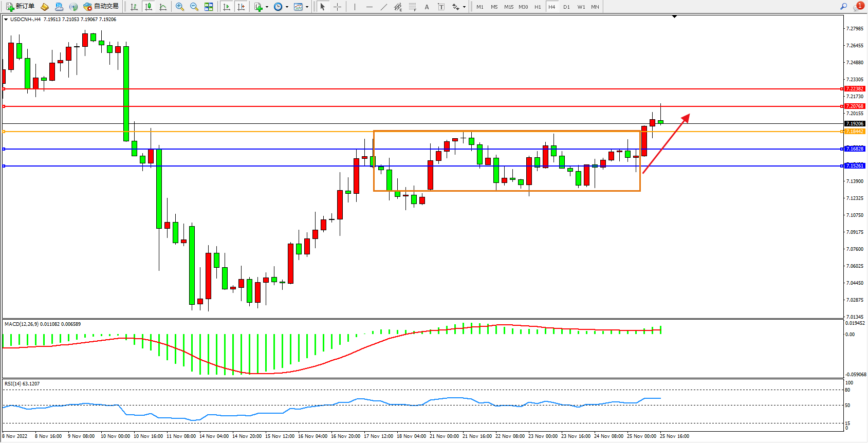Select the text label tool
This screenshot has height=443, width=868.
pyautogui.click(x=427, y=7)
